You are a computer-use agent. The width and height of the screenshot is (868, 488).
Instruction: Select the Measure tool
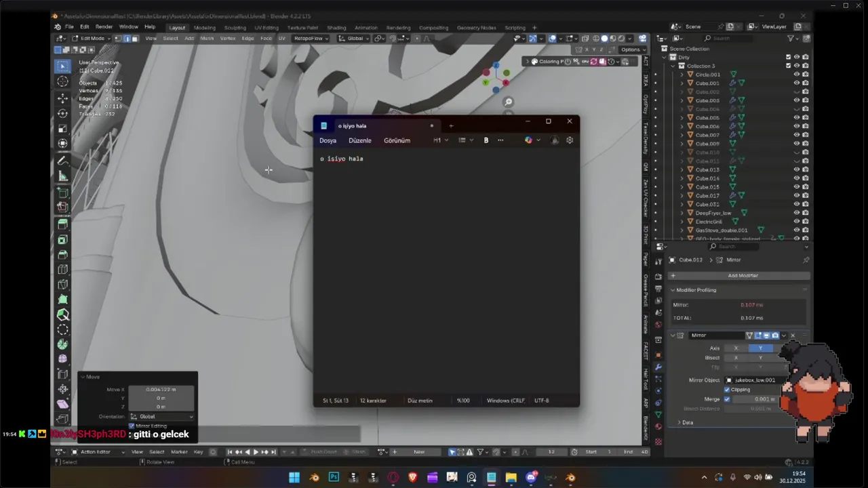click(62, 176)
